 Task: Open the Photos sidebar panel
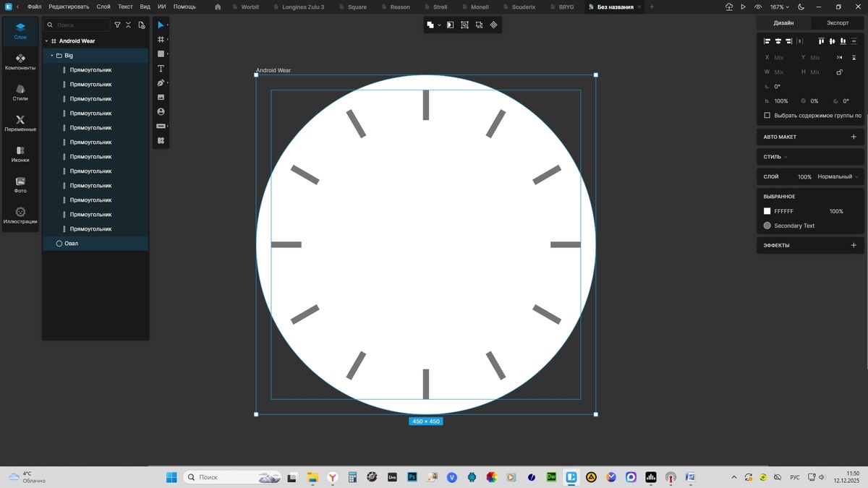pos(20,185)
